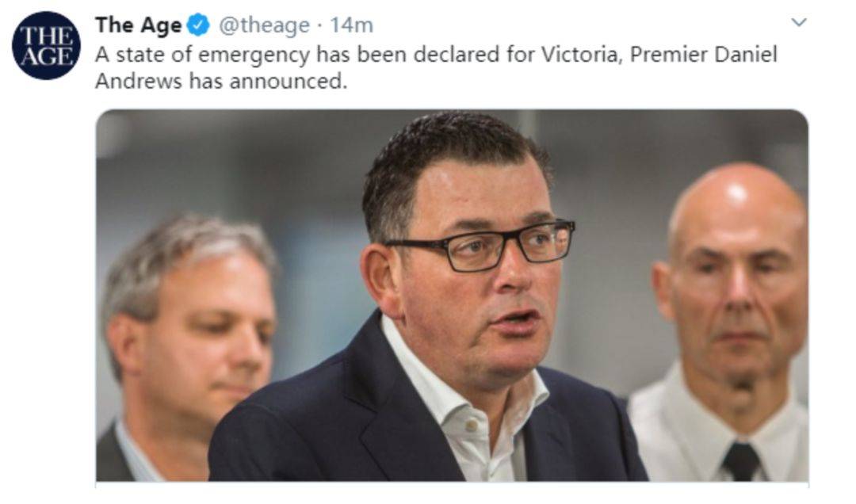
Task: Click the blue verified checkmark badge
Action: (198, 25)
